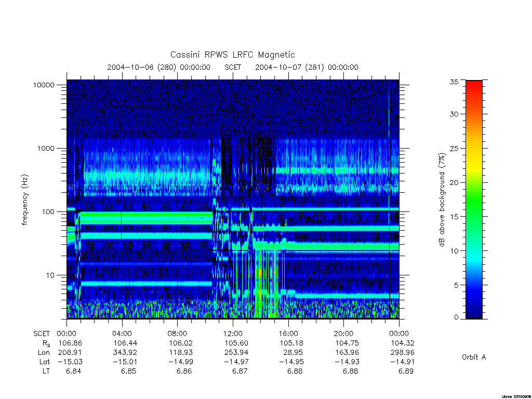
Task: Click the '20:00' time tick label
Action: click(x=344, y=334)
